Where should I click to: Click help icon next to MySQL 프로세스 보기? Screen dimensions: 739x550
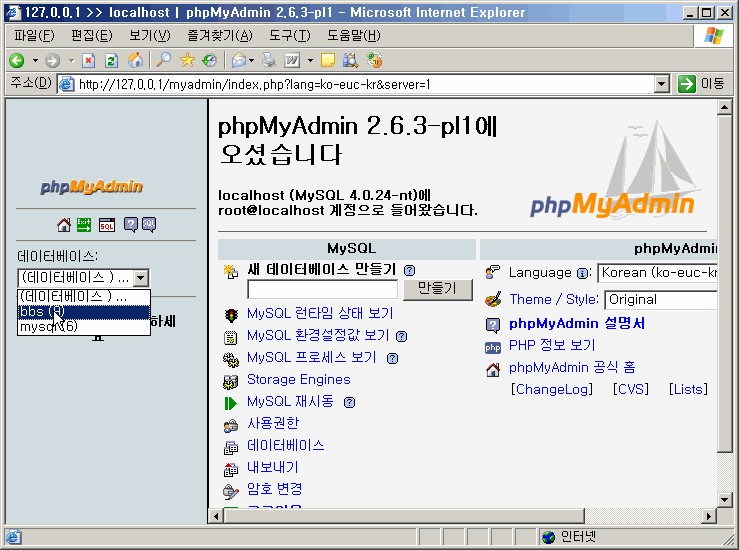tap(392, 359)
